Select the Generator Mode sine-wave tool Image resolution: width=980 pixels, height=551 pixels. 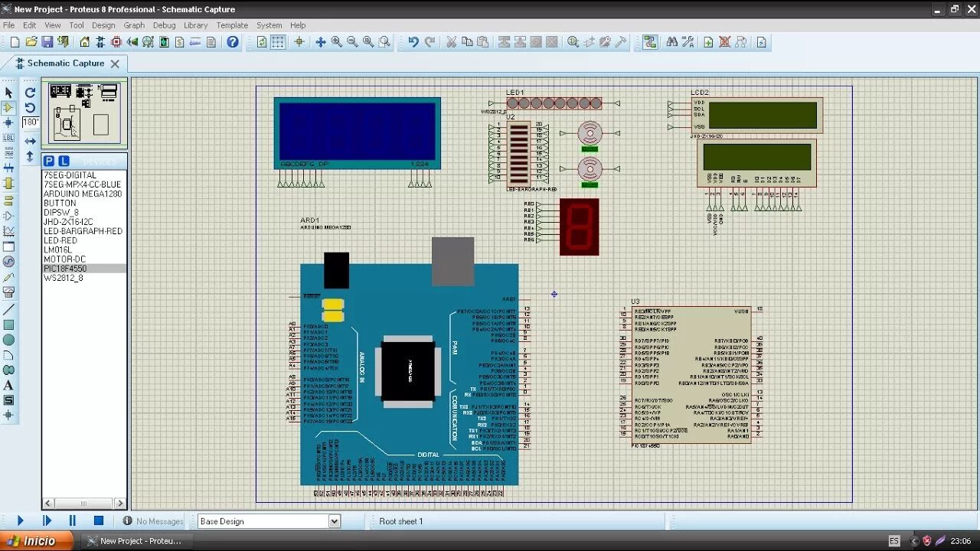point(8,262)
